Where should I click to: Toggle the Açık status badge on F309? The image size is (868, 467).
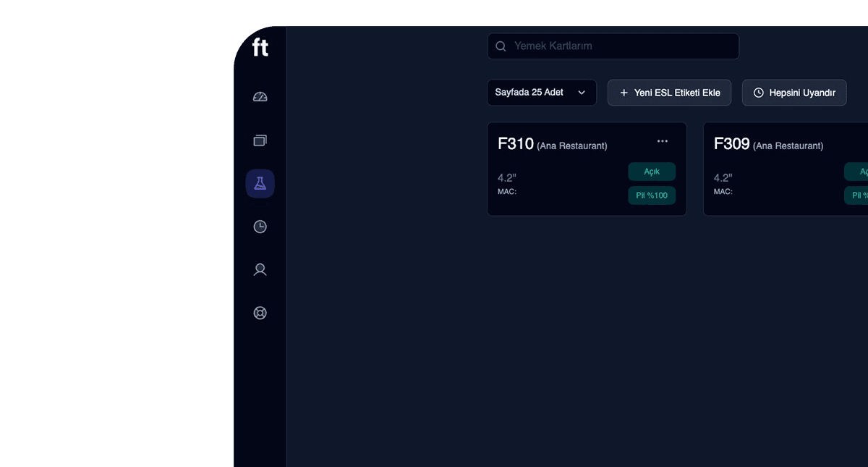pos(857,172)
